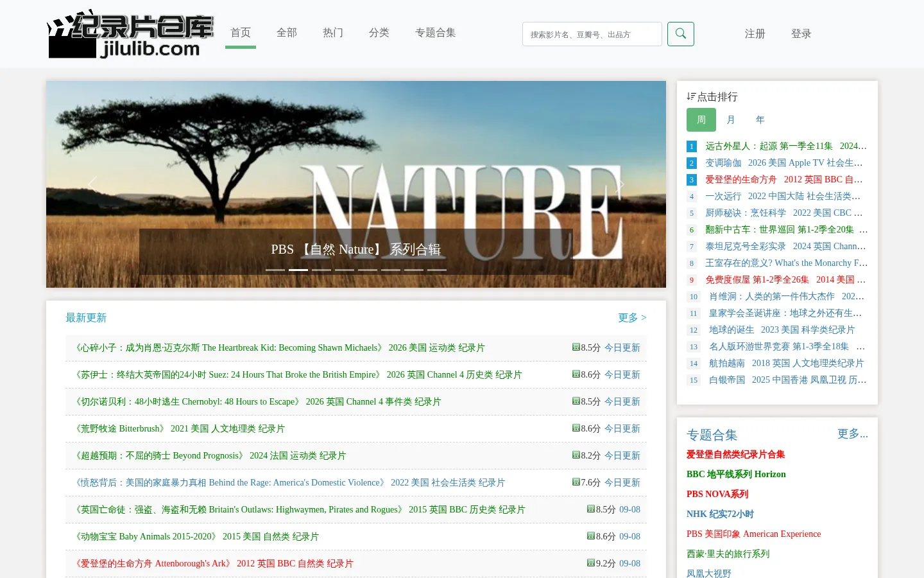
Task: Open the 全部 navigation tab
Action: 287,33
